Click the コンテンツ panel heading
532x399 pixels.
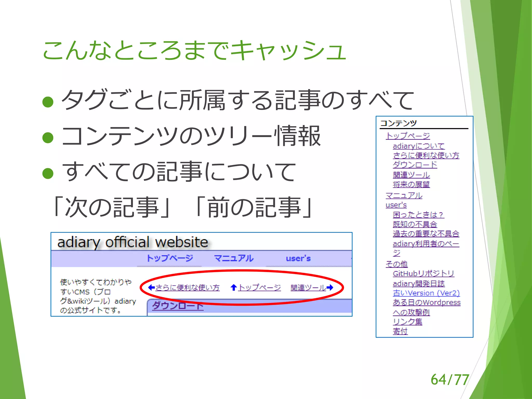pos(398,123)
